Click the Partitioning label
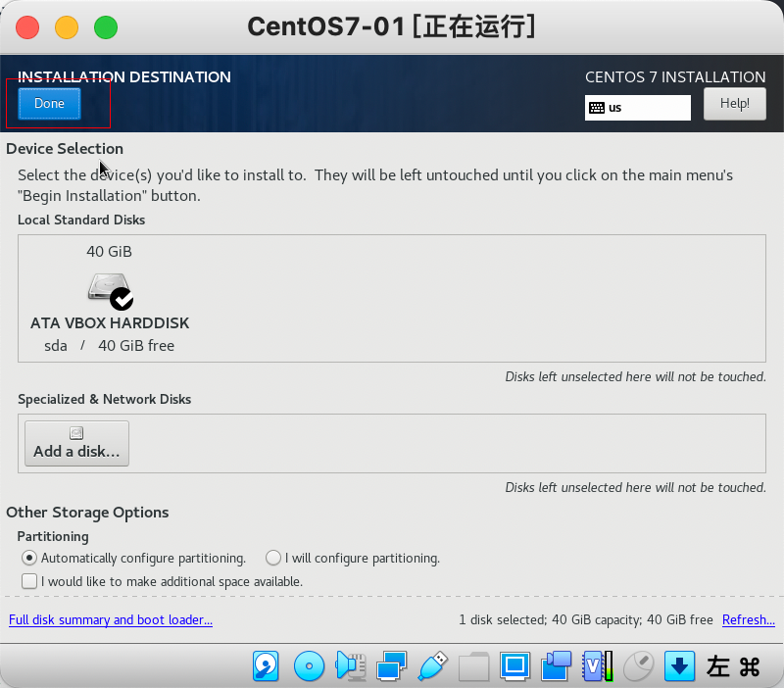Image resolution: width=784 pixels, height=688 pixels. point(53,536)
